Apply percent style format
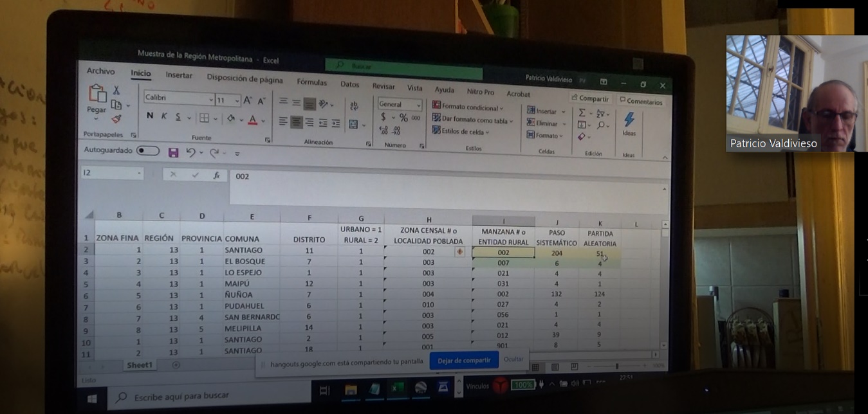This screenshot has height=414, width=868. pyautogui.click(x=403, y=118)
